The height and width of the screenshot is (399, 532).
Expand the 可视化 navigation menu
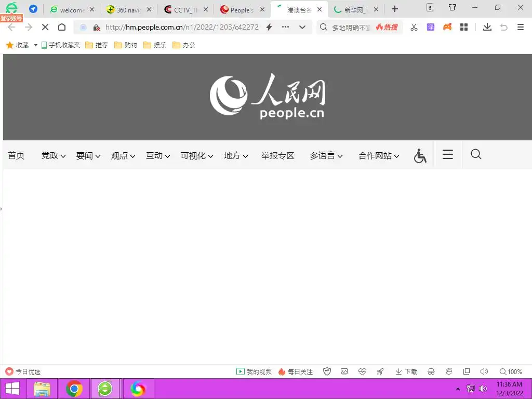point(197,156)
